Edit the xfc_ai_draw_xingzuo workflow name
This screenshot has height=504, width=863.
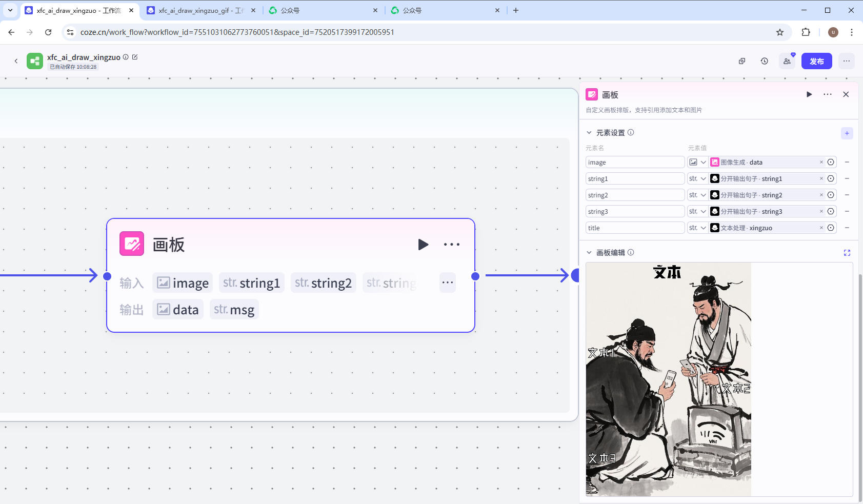click(135, 57)
